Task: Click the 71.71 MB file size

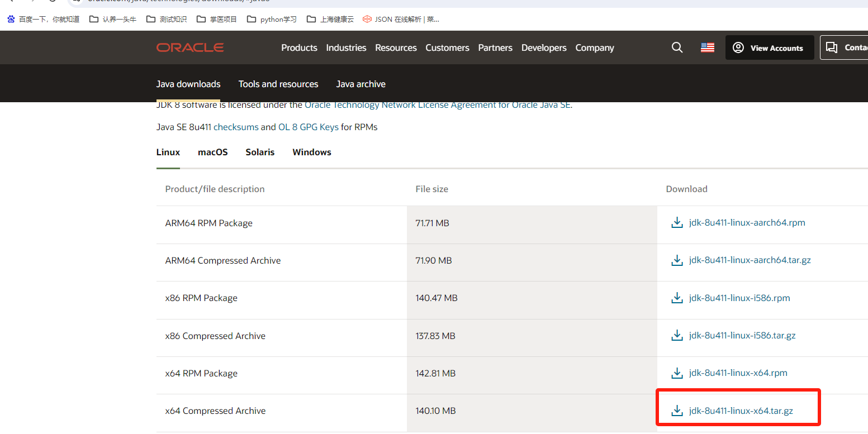Action: pyautogui.click(x=433, y=223)
